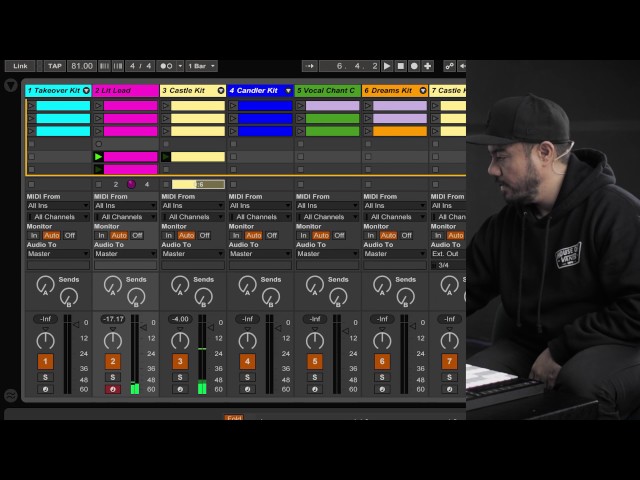The image size is (640, 480).
Task: Click Phase Nudge Down icon
Action: [104, 66]
